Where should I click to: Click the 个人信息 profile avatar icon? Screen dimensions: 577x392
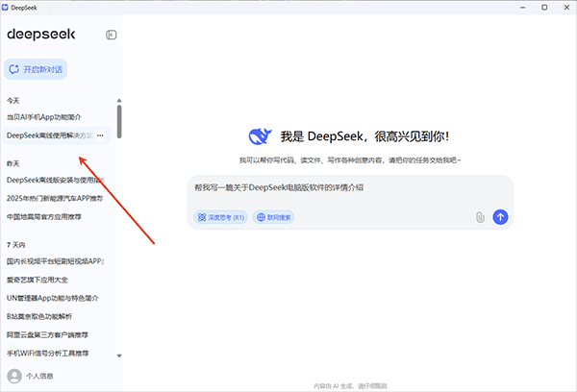(13, 376)
